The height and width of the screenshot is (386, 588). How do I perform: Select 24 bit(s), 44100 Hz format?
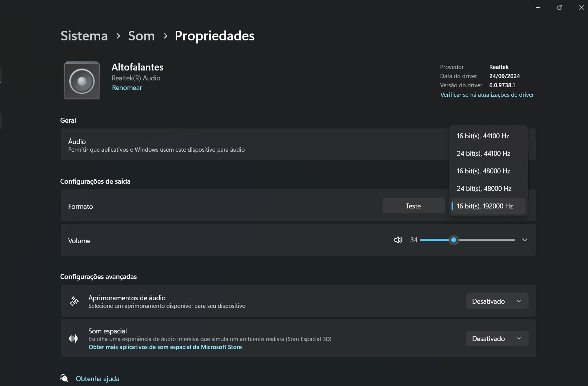[488, 154]
